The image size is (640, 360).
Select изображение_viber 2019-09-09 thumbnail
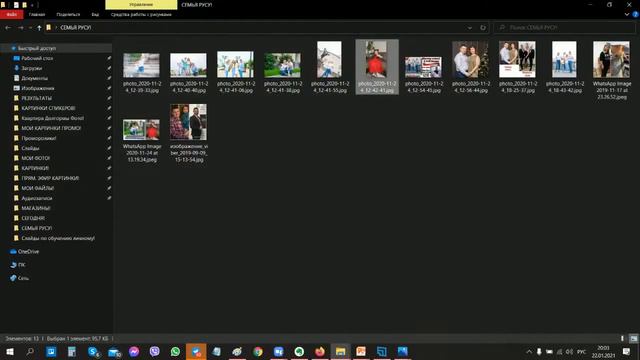pos(188,122)
